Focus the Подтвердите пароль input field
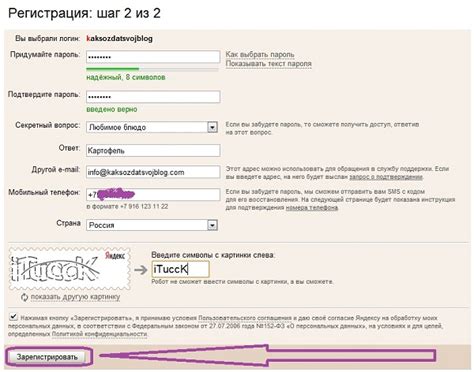Viewport: 474px width, 372px height. tap(153, 97)
